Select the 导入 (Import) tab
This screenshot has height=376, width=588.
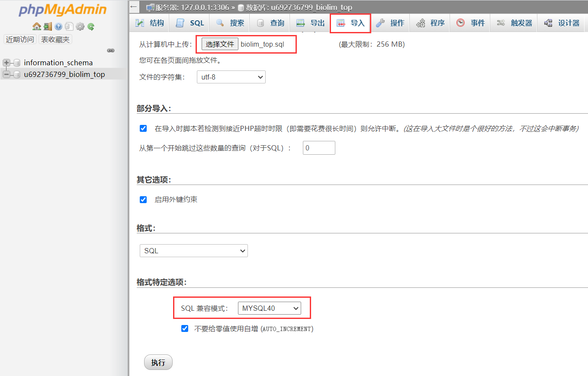click(350, 23)
